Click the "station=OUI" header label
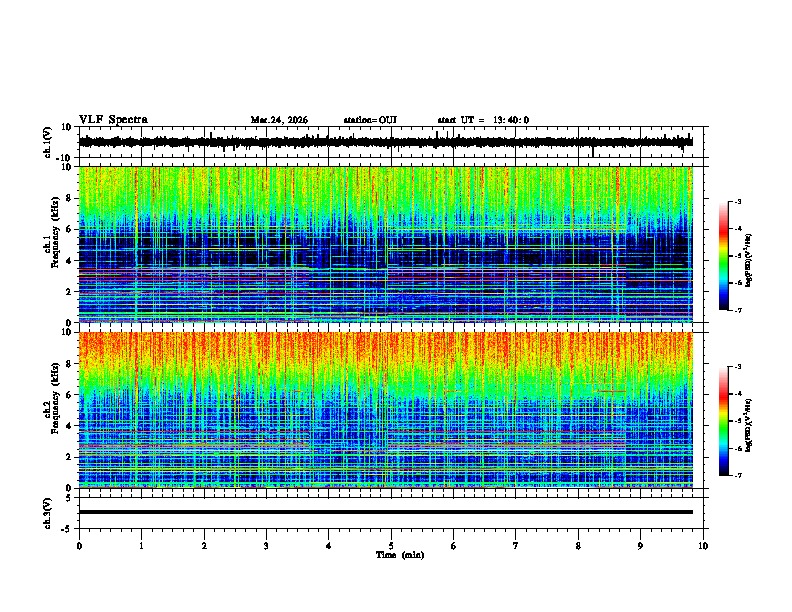792x612 pixels. pos(370,120)
